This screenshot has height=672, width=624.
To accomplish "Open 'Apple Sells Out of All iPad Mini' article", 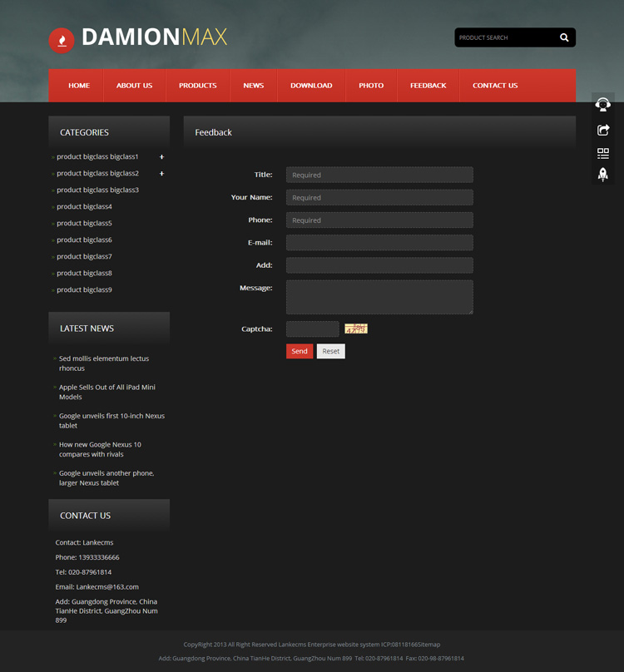I will pyautogui.click(x=107, y=393).
